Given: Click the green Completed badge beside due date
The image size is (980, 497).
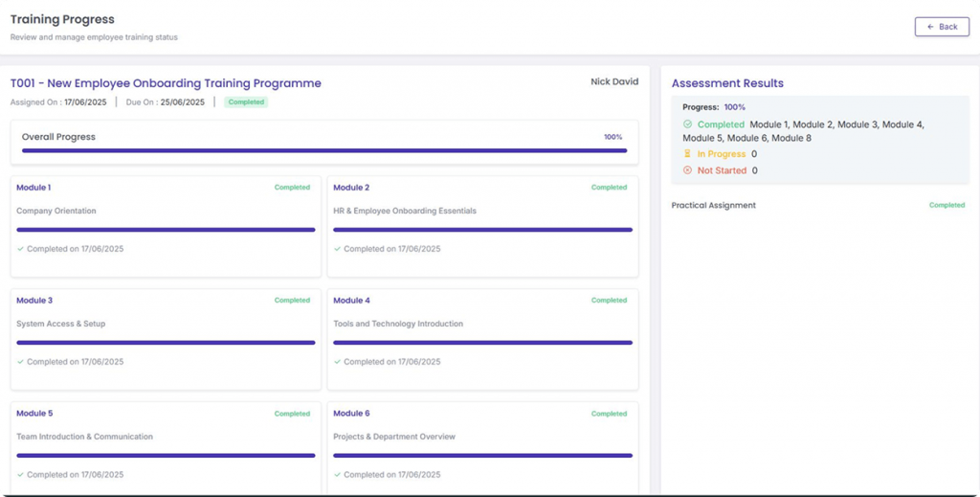Looking at the screenshot, I should pos(246,102).
